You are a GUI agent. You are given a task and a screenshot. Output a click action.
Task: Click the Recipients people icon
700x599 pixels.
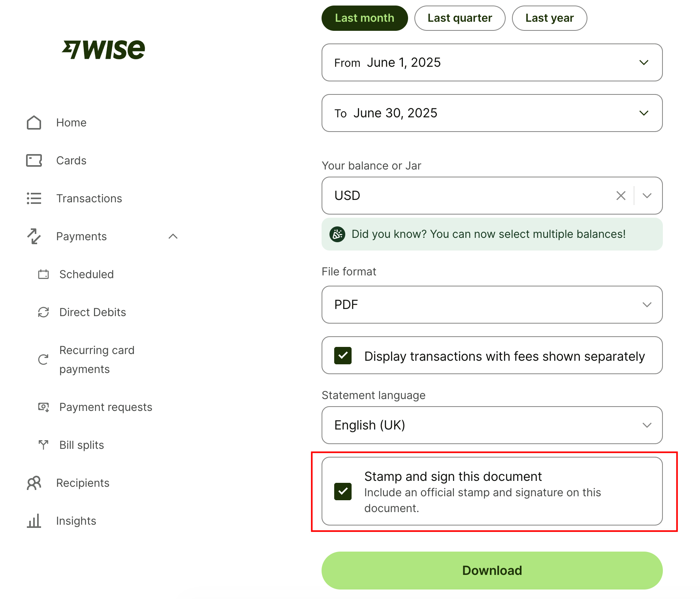coord(34,483)
